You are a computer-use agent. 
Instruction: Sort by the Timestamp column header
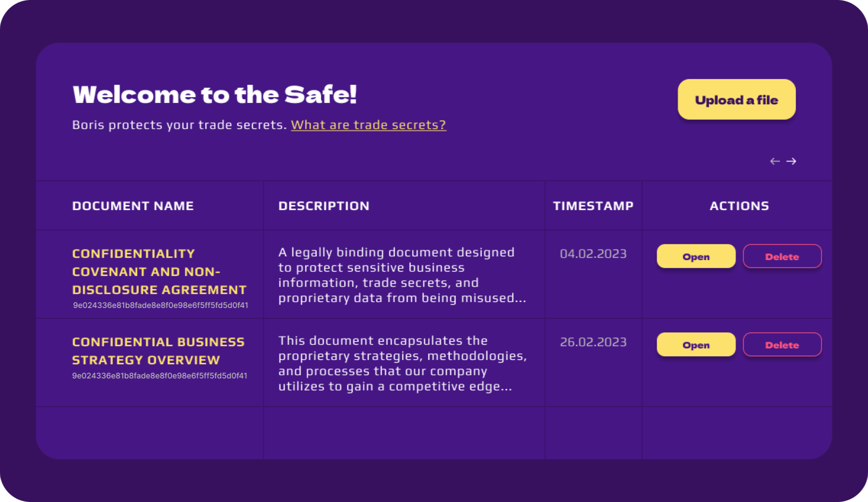(593, 206)
